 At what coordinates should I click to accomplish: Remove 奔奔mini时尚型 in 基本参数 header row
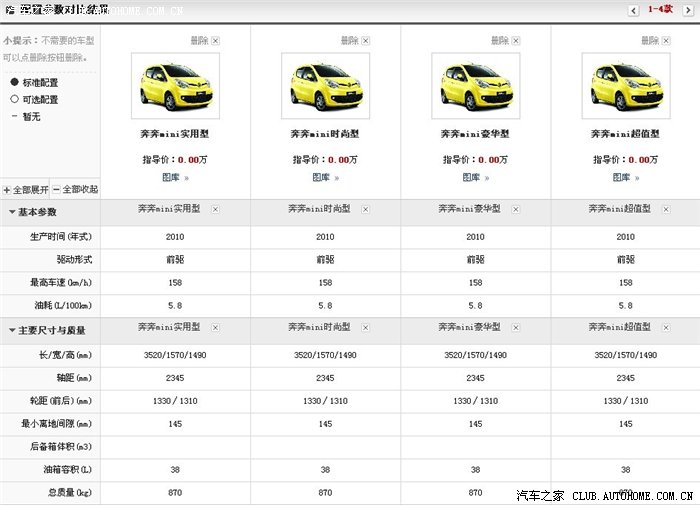point(366,209)
